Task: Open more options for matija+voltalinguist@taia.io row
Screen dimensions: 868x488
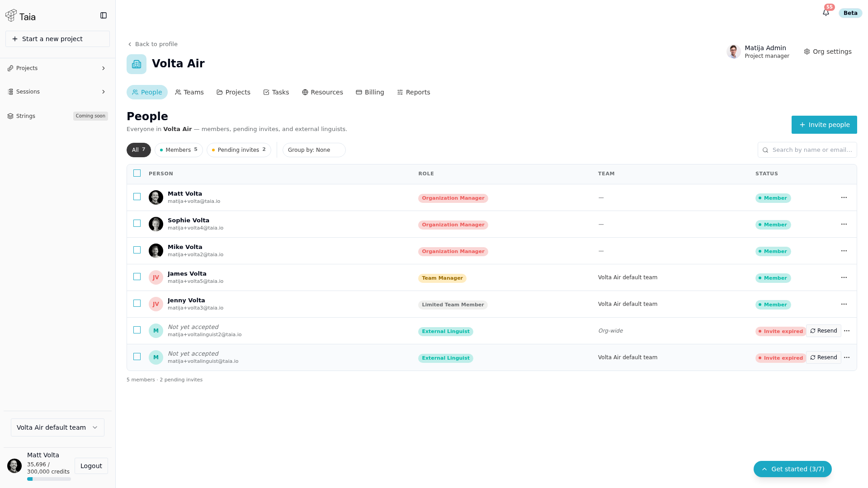Action: (847, 358)
